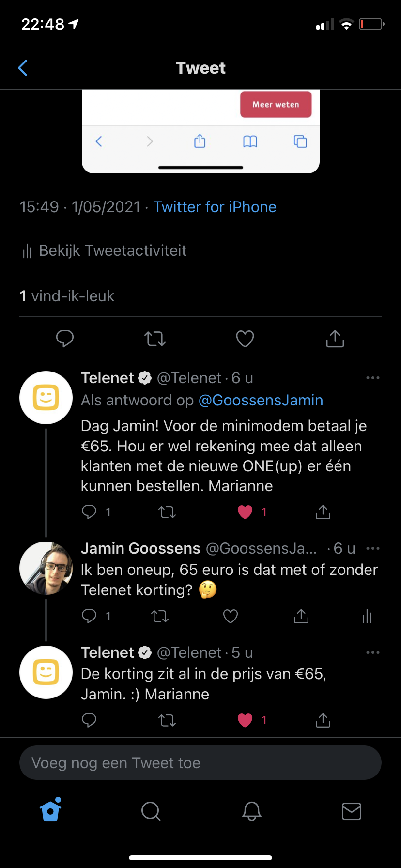Open Jamin Goossens' profile photo
This screenshot has width=401, height=868.
point(46,568)
